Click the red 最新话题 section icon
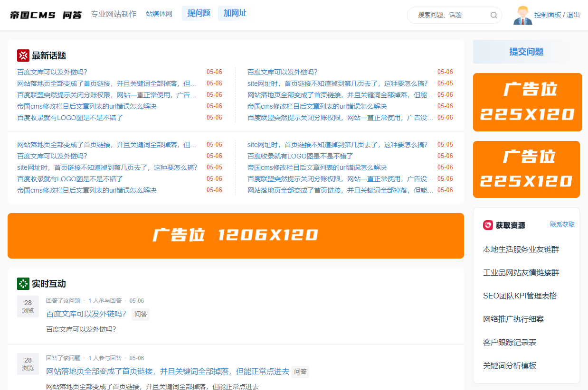 pyautogui.click(x=23, y=56)
